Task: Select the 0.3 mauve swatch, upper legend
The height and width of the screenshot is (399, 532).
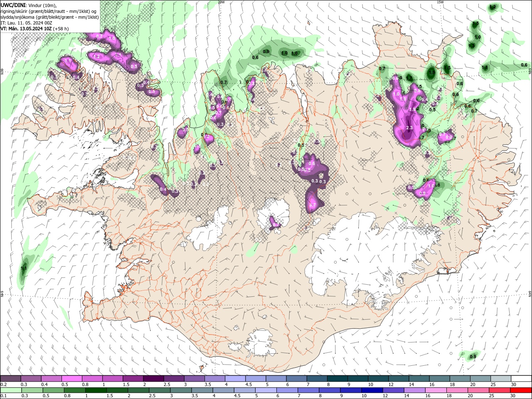Action: 31,378
